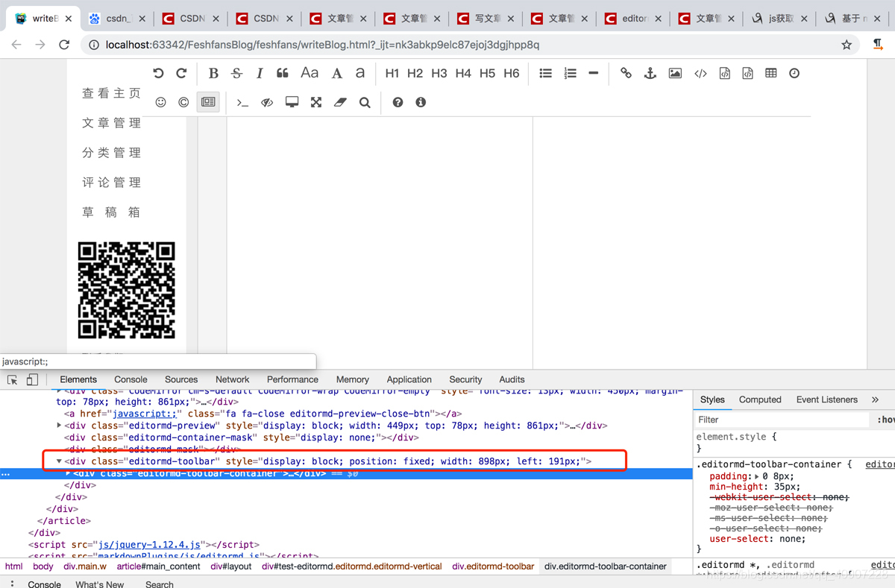Switch to the Computed styles tab
This screenshot has height=588, width=895.
coord(760,399)
